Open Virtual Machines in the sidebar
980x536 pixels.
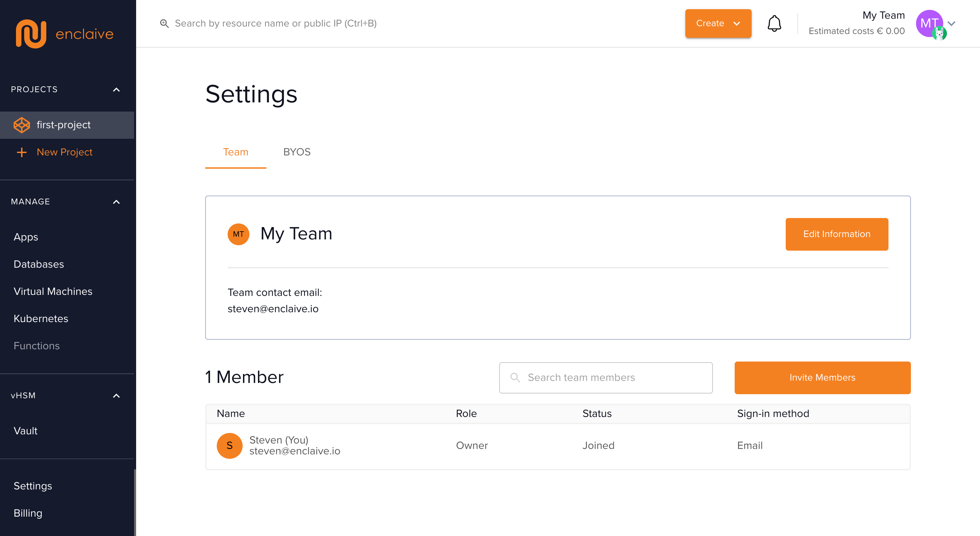point(53,291)
